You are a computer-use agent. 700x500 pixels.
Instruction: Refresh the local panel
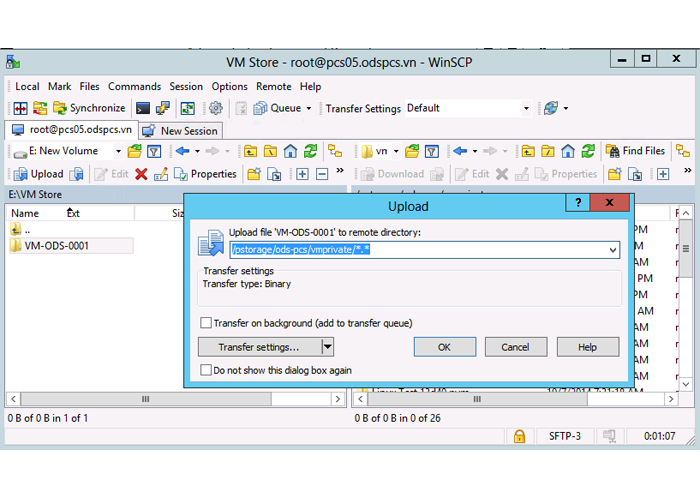tap(310, 151)
